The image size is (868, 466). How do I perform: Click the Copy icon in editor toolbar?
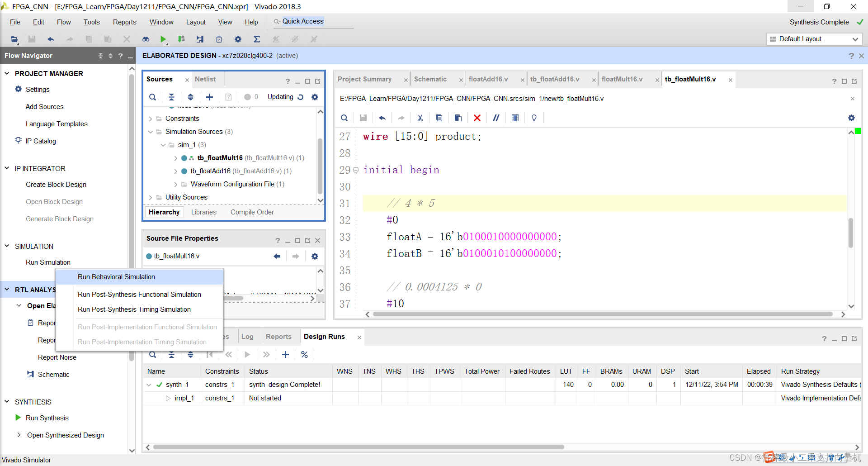point(439,118)
